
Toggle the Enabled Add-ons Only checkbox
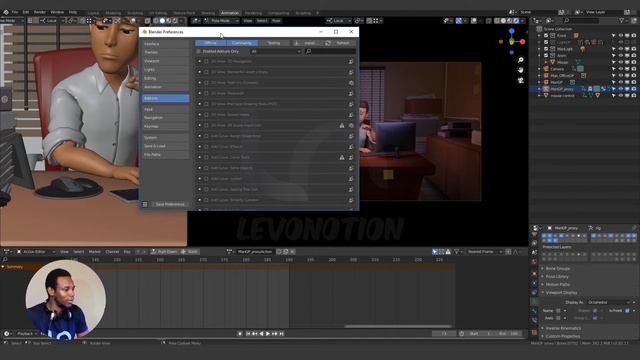coord(198,51)
